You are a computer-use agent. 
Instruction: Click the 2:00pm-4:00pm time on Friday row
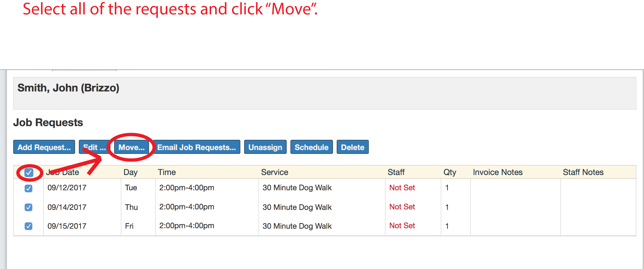coord(187,226)
